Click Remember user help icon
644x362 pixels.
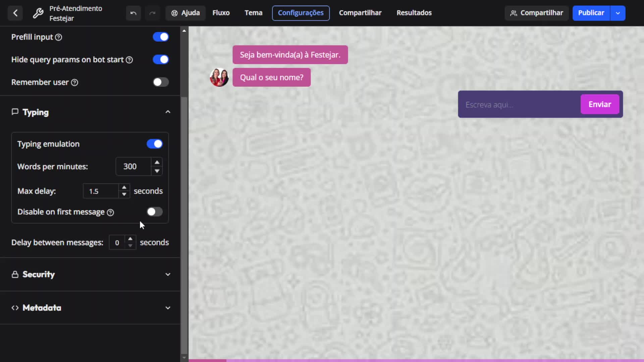click(74, 82)
